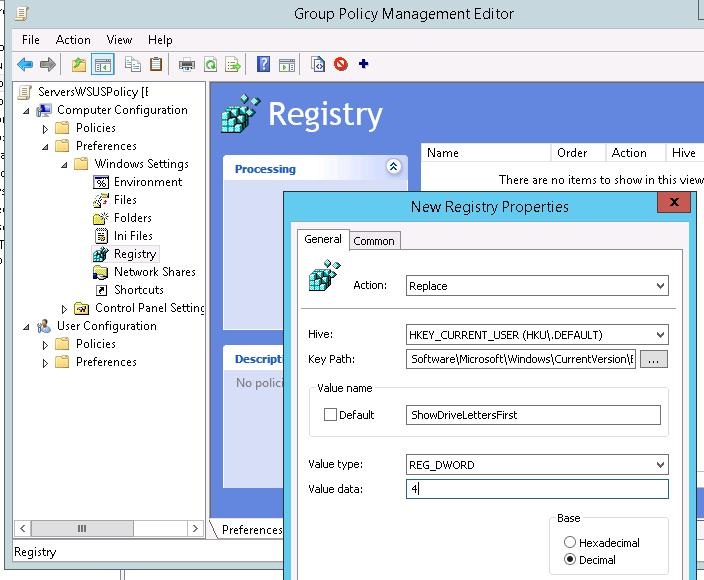This screenshot has height=580, width=704.
Task: Collapse the Computer Configuration node
Action: (26, 110)
